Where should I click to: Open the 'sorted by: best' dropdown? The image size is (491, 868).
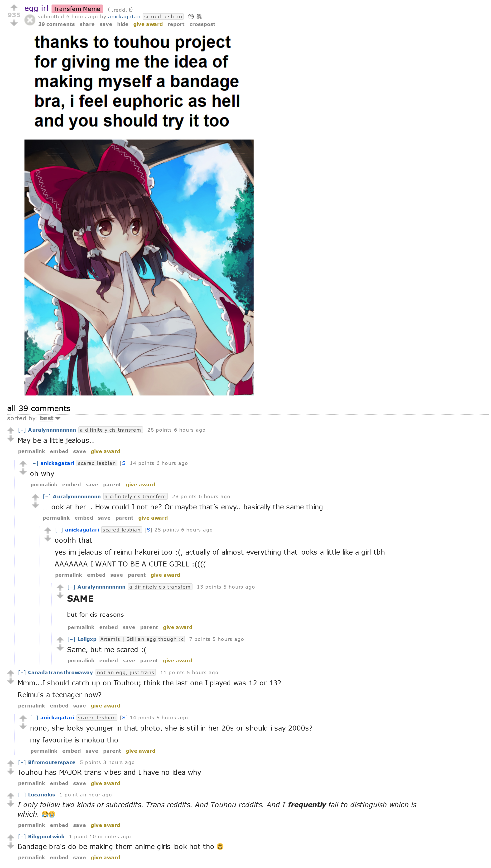click(x=50, y=418)
